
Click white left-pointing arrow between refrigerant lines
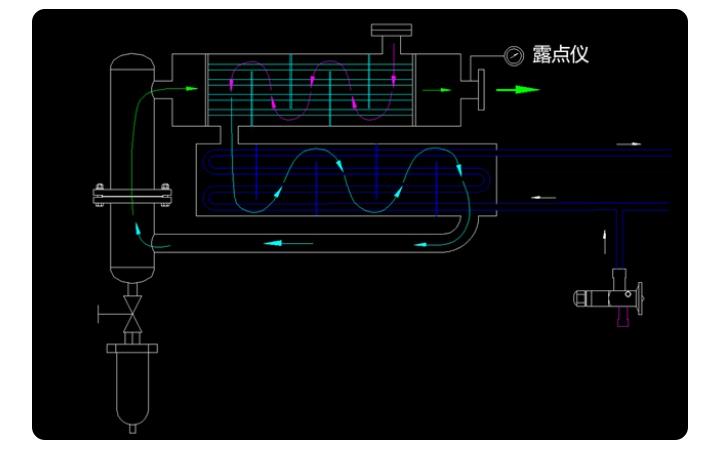[543, 197]
